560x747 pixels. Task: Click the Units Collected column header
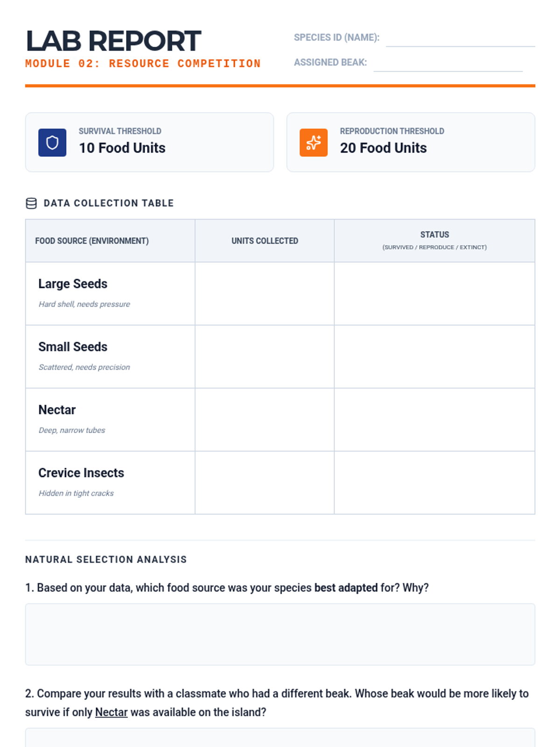(x=265, y=241)
